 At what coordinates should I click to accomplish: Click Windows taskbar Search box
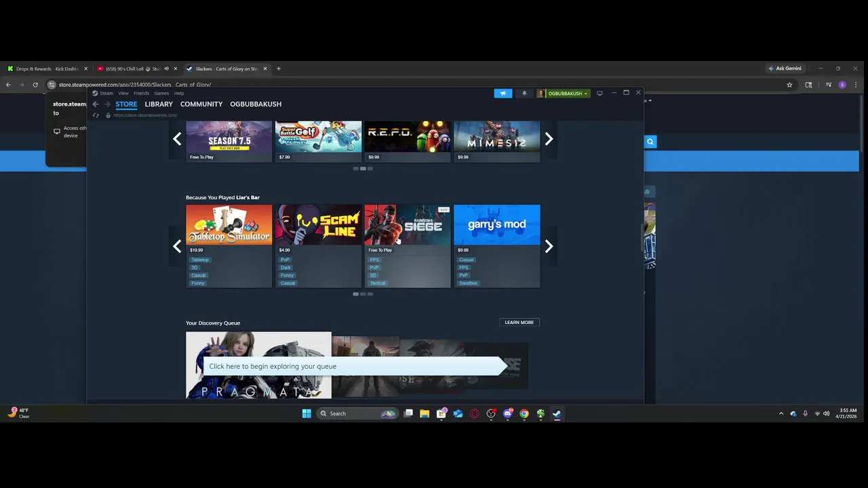point(357,413)
